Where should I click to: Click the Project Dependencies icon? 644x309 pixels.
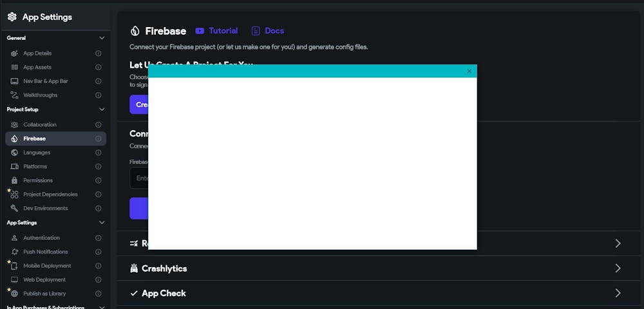pyautogui.click(x=14, y=194)
